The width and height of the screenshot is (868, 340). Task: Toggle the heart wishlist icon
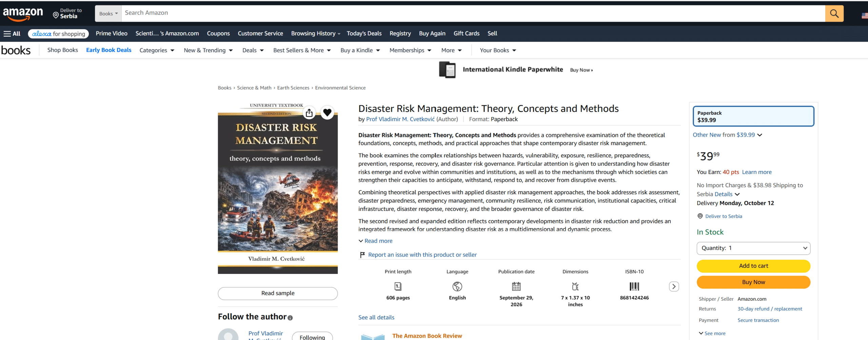pyautogui.click(x=327, y=113)
